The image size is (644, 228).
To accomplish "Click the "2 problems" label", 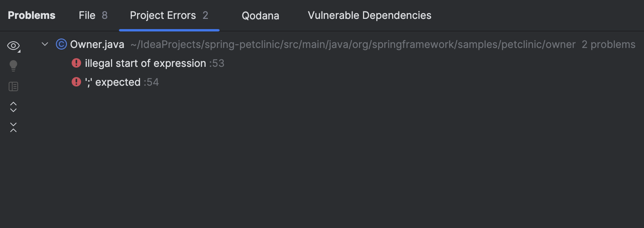I will (608, 44).
